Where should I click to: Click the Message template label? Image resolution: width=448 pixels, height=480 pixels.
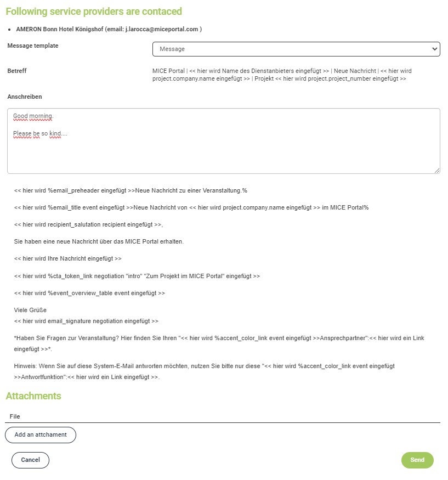click(x=33, y=46)
